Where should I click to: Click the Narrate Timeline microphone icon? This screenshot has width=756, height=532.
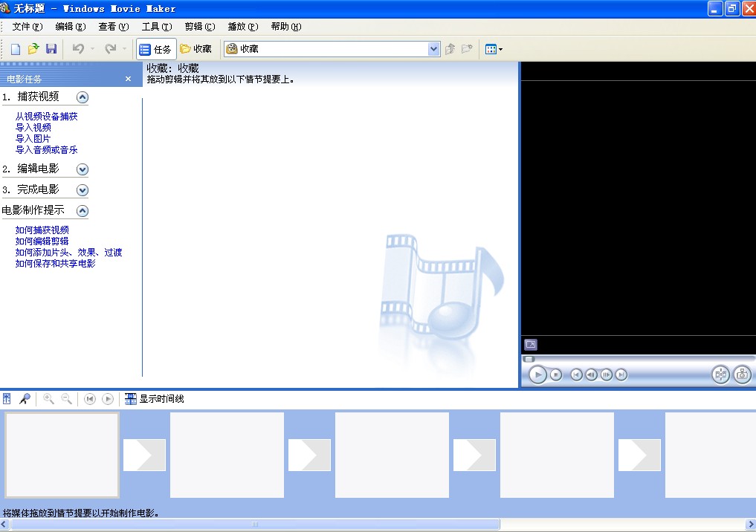point(25,398)
